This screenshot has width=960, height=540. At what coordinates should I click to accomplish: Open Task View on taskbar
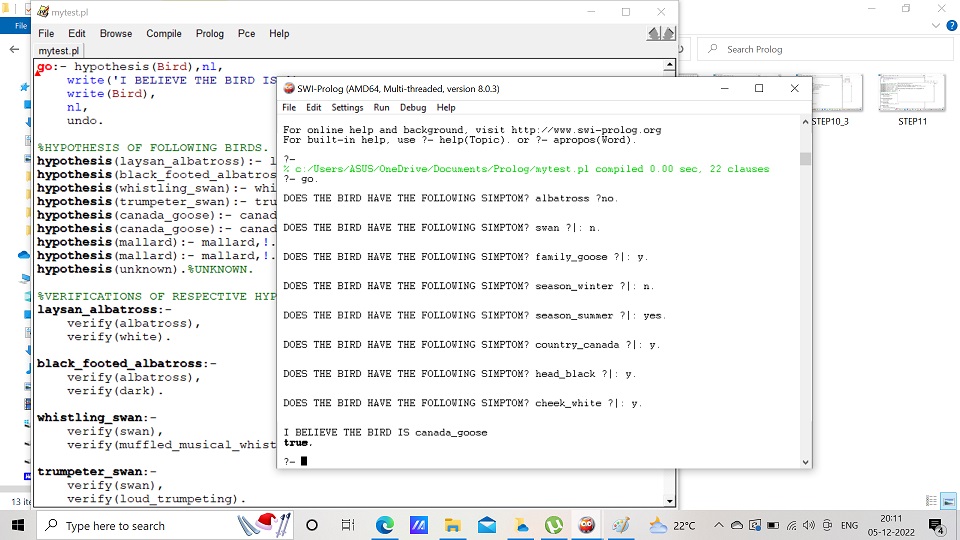pyautogui.click(x=348, y=525)
